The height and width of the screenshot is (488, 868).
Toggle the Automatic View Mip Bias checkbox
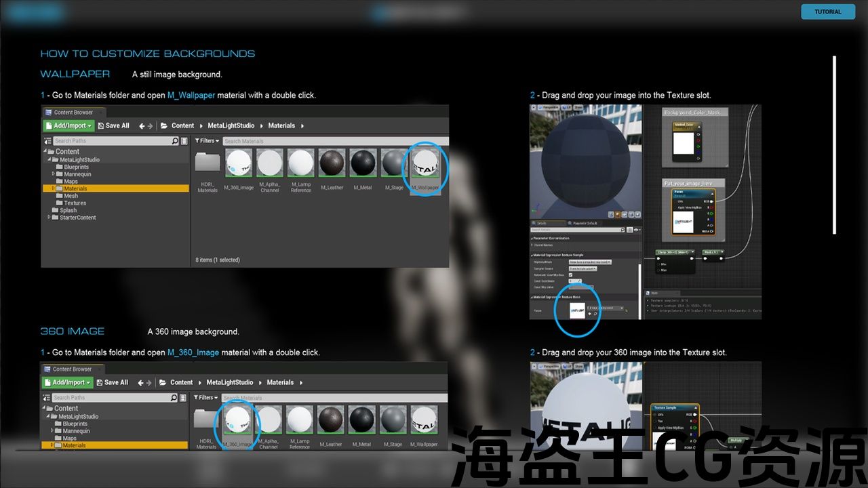[x=570, y=275]
